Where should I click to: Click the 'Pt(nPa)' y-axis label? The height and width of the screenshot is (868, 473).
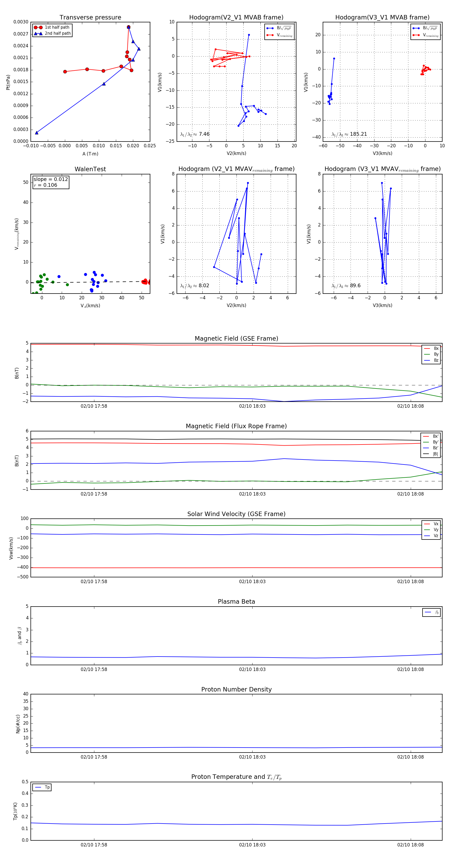coord(8,82)
